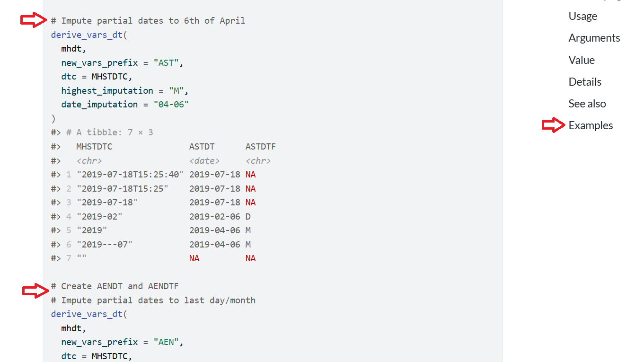
Task: Click MHSTDTC column header in tibble output
Action: tap(94, 147)
